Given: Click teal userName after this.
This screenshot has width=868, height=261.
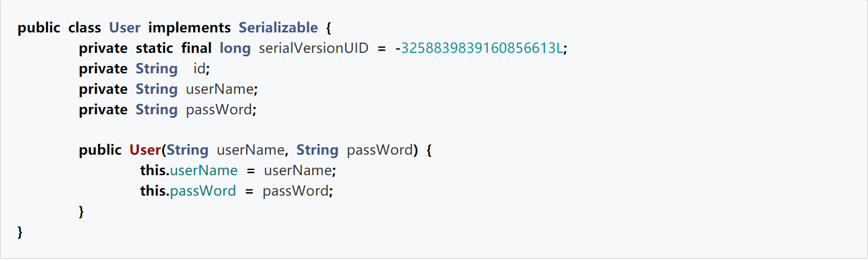Looking at the screenshot, I should point(204,171).
